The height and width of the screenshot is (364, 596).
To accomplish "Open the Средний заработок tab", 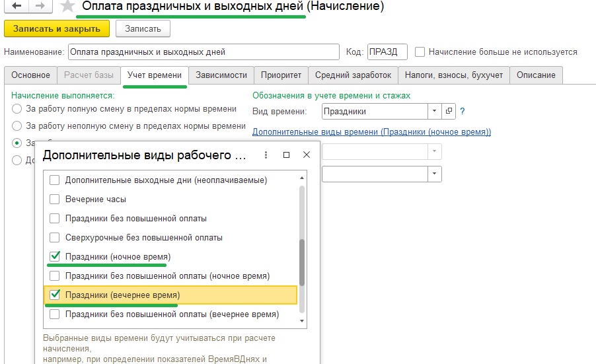I will [353, 75].
